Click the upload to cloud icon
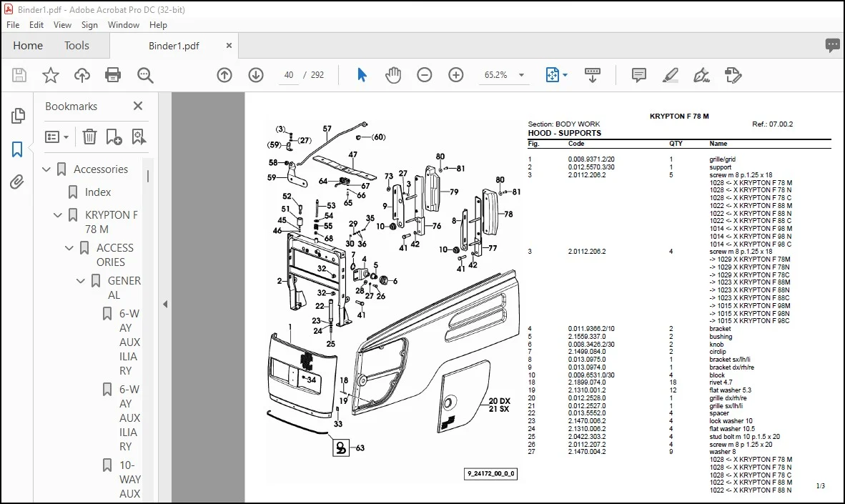Image resolution: width=845 pixels, height=504 pixels. [82, 75]
